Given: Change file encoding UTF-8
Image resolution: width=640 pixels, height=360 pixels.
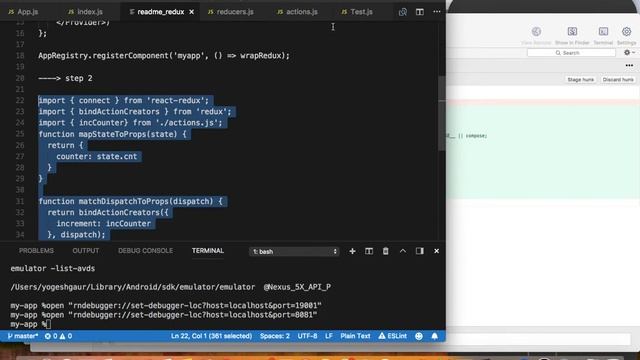Looking at the screenshot, I should click(x=307, y=336).
